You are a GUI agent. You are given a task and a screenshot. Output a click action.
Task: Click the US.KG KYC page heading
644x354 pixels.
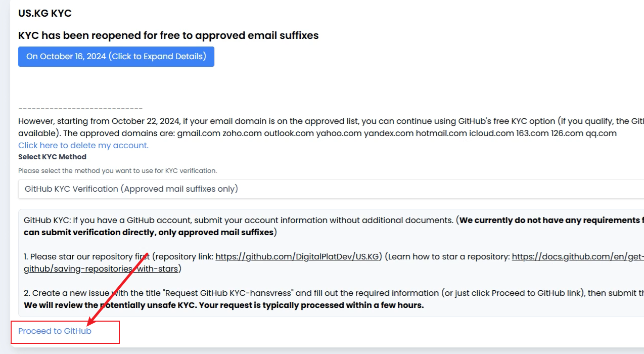[45, 14]
